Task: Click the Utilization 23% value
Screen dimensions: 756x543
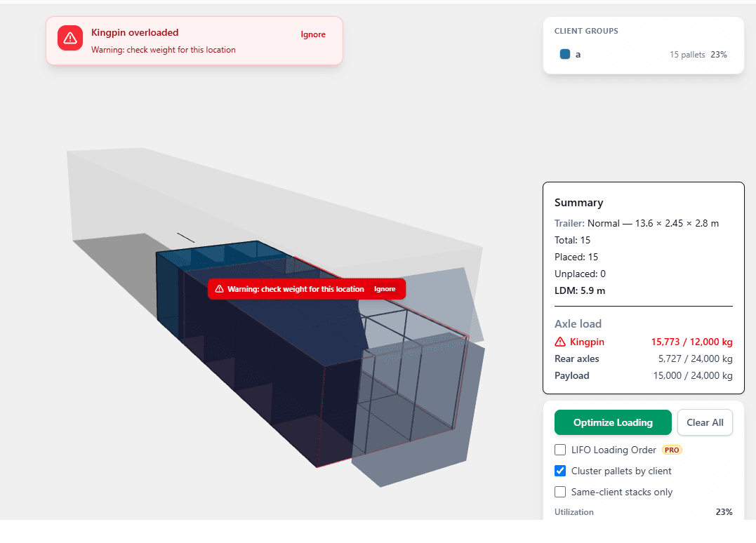Action: click(724, 512)
